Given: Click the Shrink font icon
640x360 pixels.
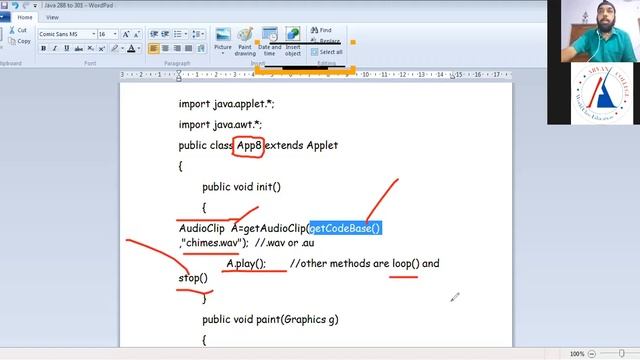Looking at the screenshot, I should 137,34.
